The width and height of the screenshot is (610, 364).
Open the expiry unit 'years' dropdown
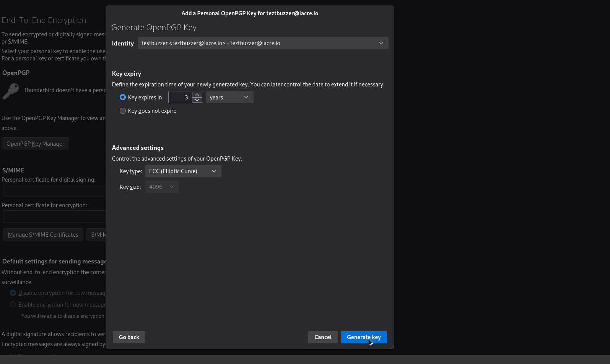[229, 97]
